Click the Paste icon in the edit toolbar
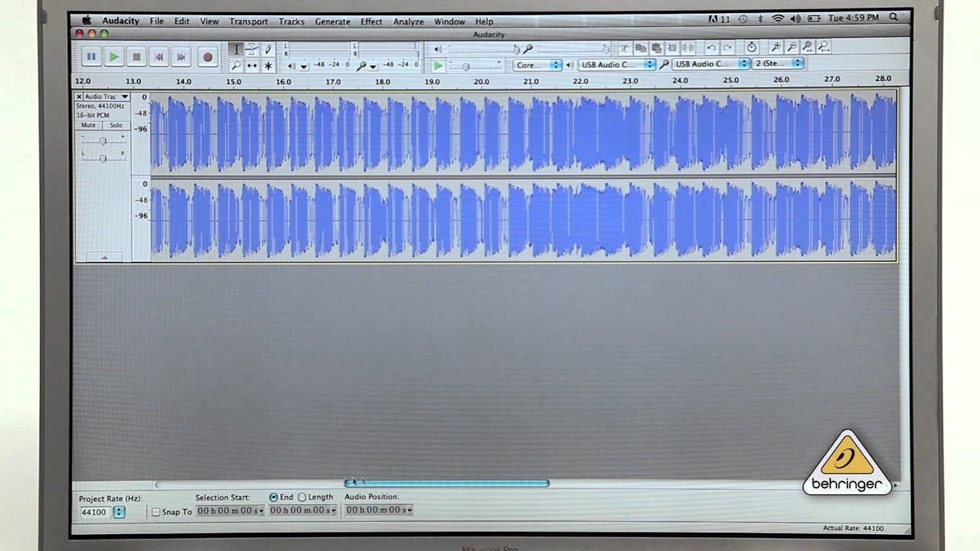980x551 pixels. tap(656, 47)
